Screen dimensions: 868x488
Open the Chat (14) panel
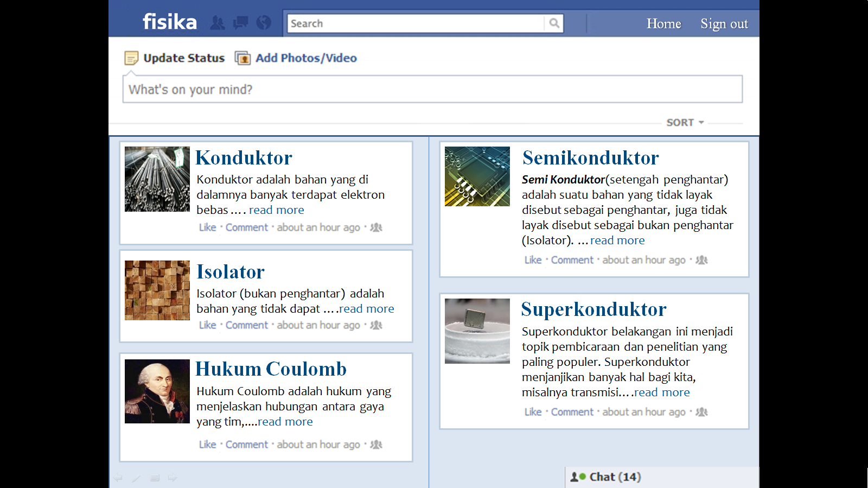click(607, 477)
